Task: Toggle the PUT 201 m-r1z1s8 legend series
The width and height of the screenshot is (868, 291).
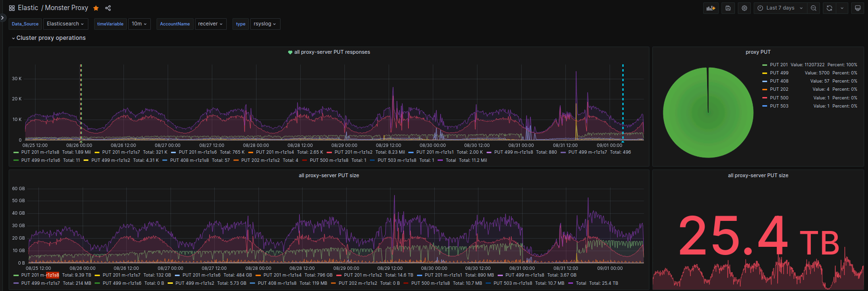Action: (40, 152)
